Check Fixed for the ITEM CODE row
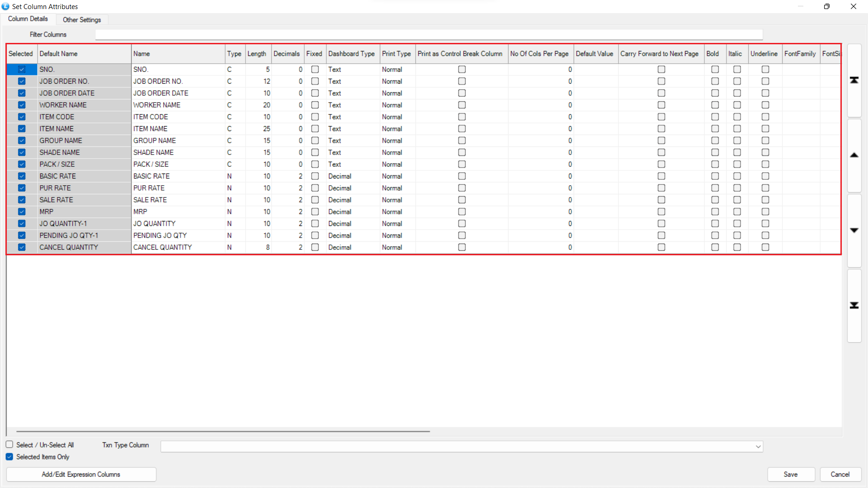The height and width of the screenshot is (488, 868). (315, 117)
